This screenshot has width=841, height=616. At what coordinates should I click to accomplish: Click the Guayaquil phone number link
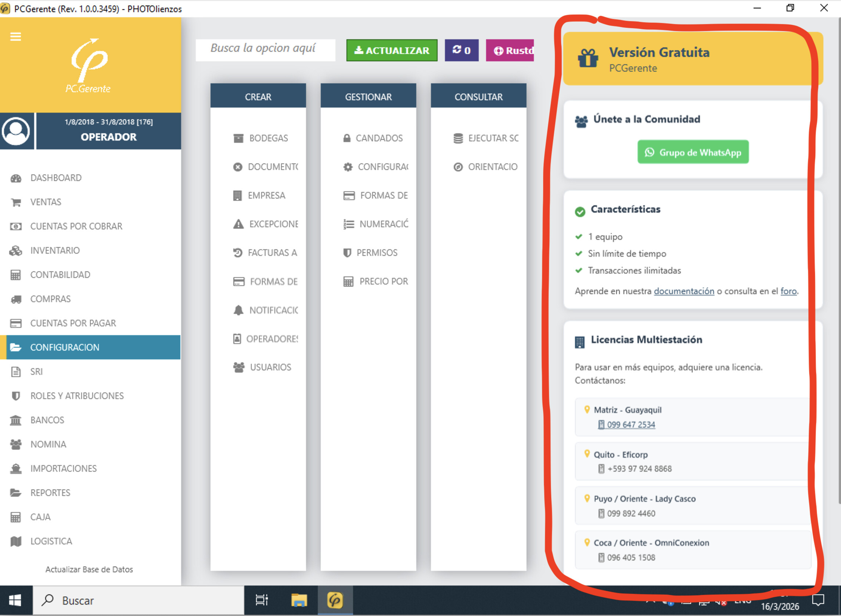click(x=630, y=425)
